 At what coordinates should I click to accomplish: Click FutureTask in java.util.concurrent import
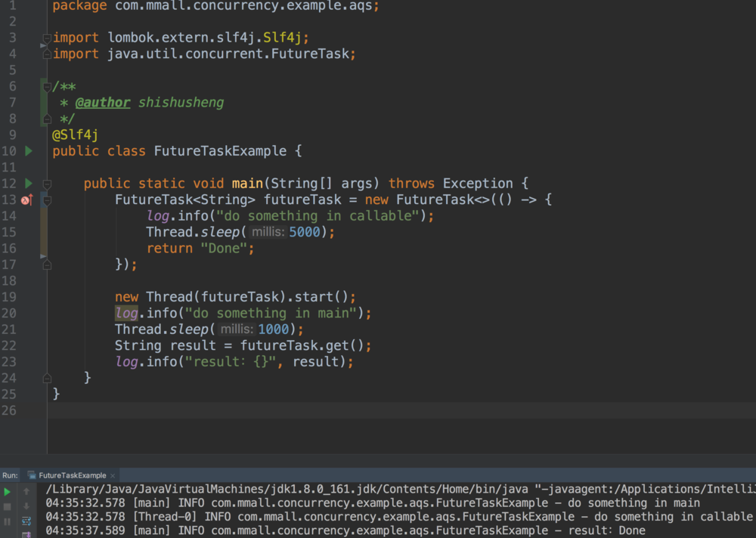pyautogui.click(x=310, y=54)
